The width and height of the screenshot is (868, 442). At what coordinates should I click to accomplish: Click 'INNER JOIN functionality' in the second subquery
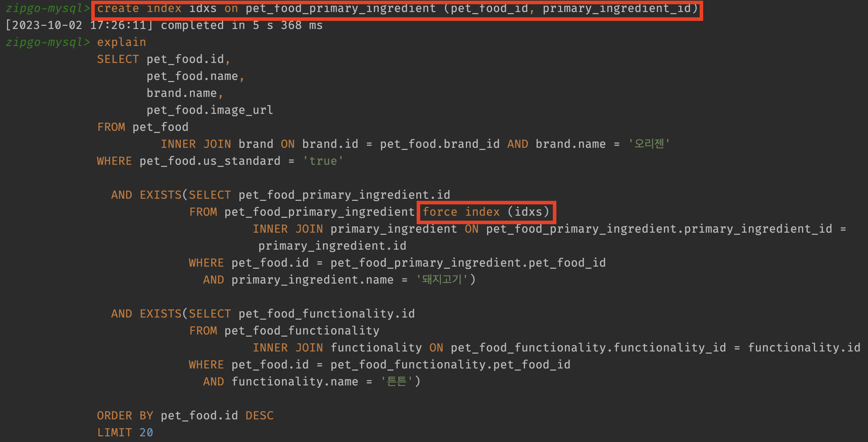(337, 348)
